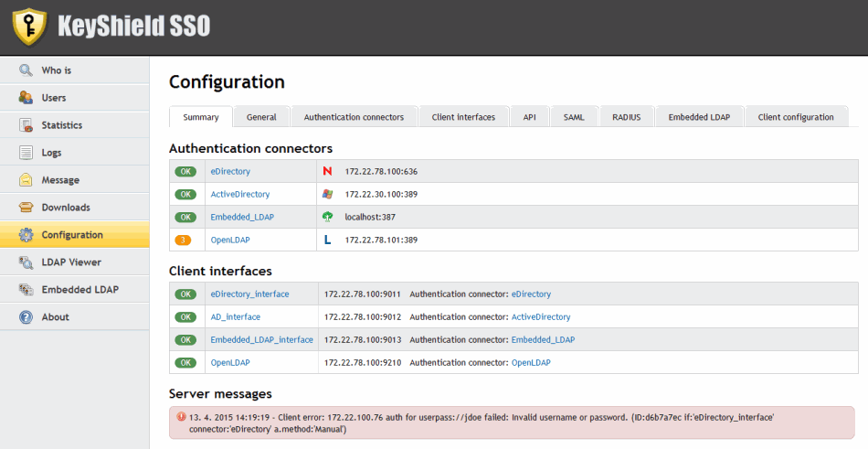Screen dimensions: 868x449
Task: Click the OK badge for Embedded_LDAP connector
Action: pos(185,218)
